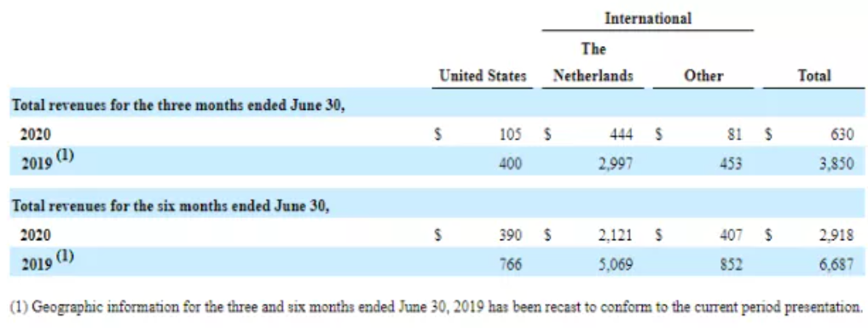Select The Netherlands column header
The width and height of the screenshot is (868, 328).
(x=593, y=62)
